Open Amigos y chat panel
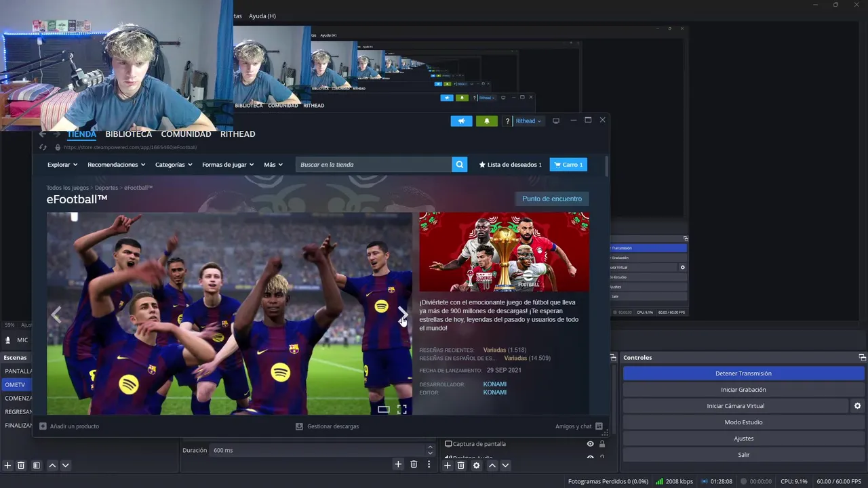868x488 pixels. pyautogui.click(x=578, y=426)
